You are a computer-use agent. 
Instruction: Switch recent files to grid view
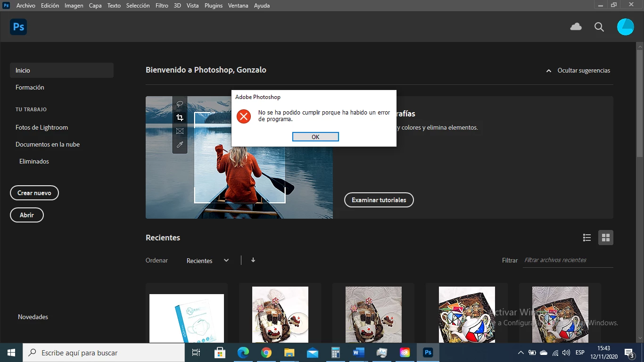[x=606, y=238]
